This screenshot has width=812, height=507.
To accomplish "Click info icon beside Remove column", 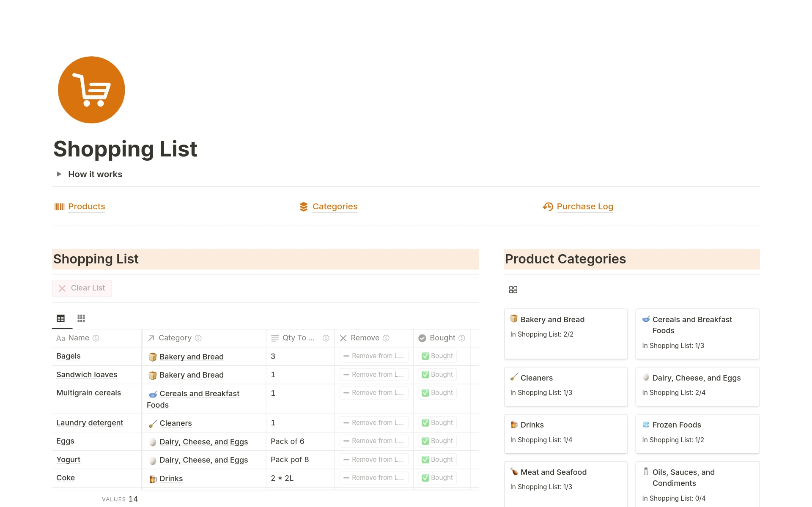I will (386, 338).
